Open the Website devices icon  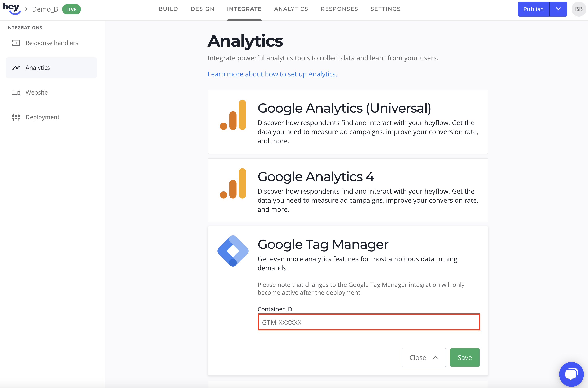coord(16,92)
